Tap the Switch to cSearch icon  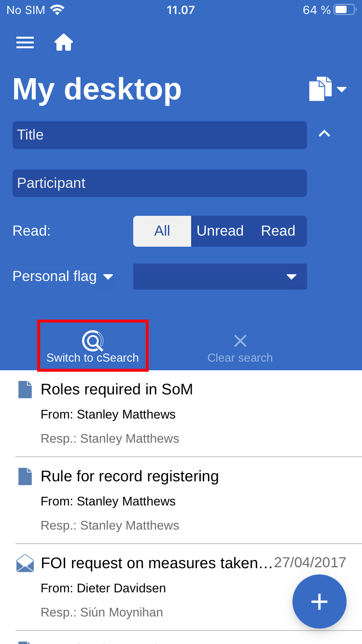(x=92, y=341)
